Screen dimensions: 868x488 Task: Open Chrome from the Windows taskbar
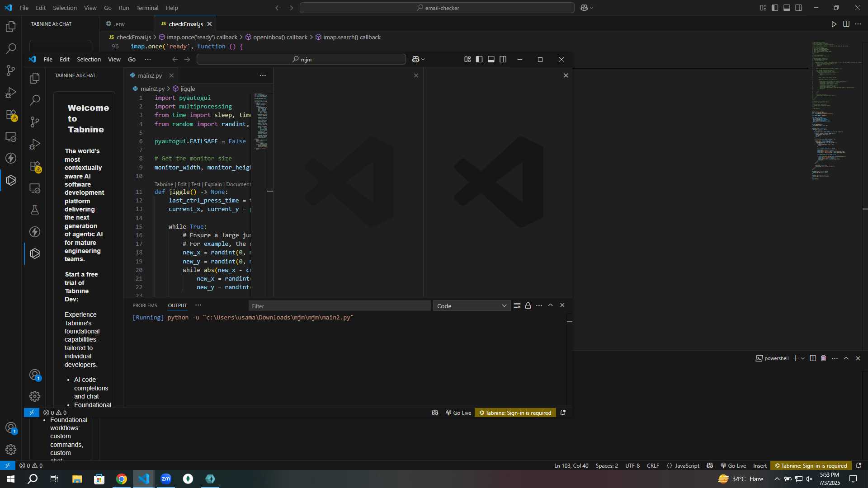tap(121, 479)
